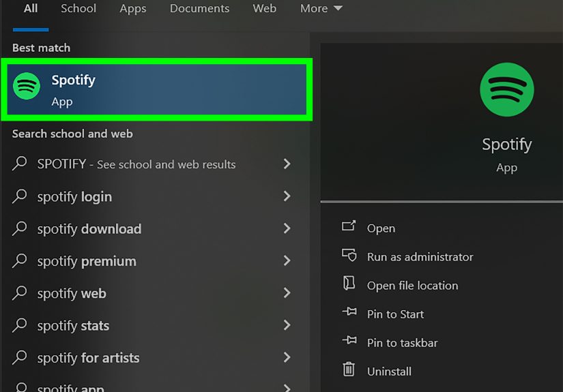Switch to the Documents tab
563x392 pixels.
click(x=199, y=8)
